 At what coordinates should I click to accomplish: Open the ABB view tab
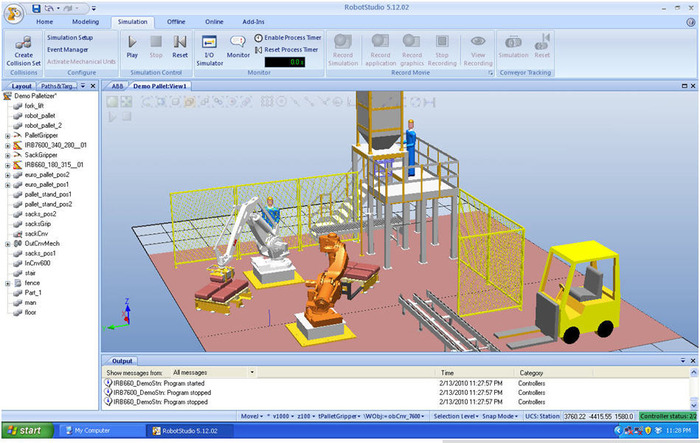click(x=117, y=86)
